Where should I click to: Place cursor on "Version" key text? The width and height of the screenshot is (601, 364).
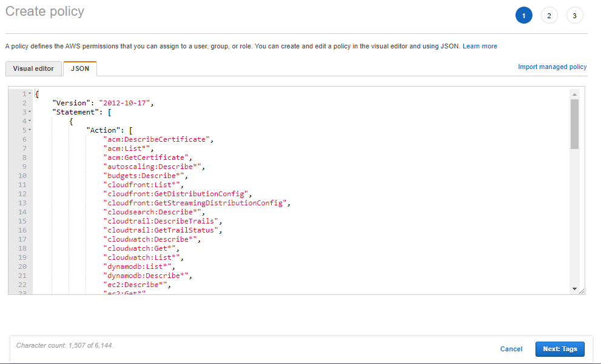pyautogui.click(x=72, y=103)
